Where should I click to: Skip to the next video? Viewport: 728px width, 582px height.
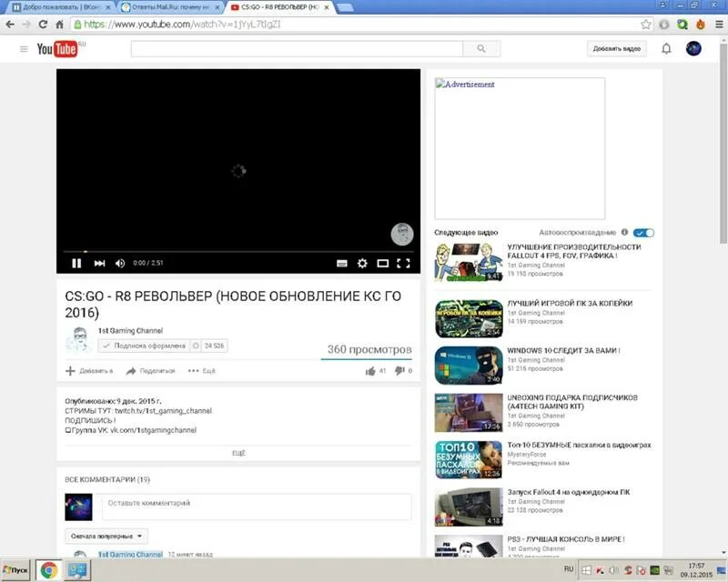point(99,263)
